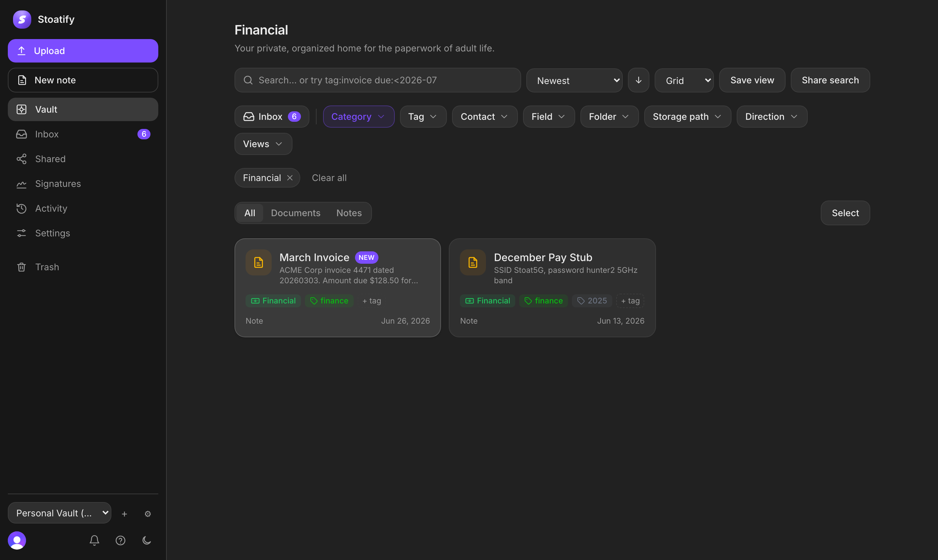
Task: Click the Upload button
Action: pyautogui.click(x=83, y=50)
